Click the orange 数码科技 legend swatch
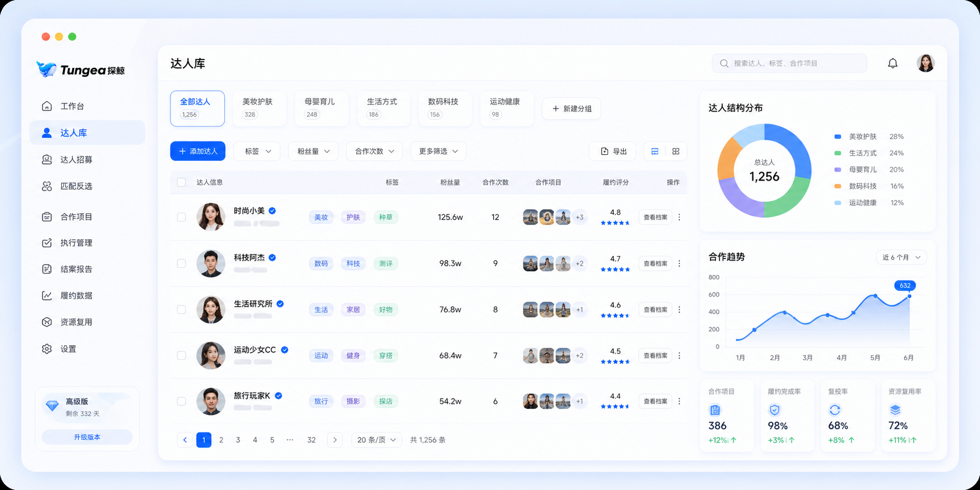The height and width of the screenshot is (490, 980). 837,186
